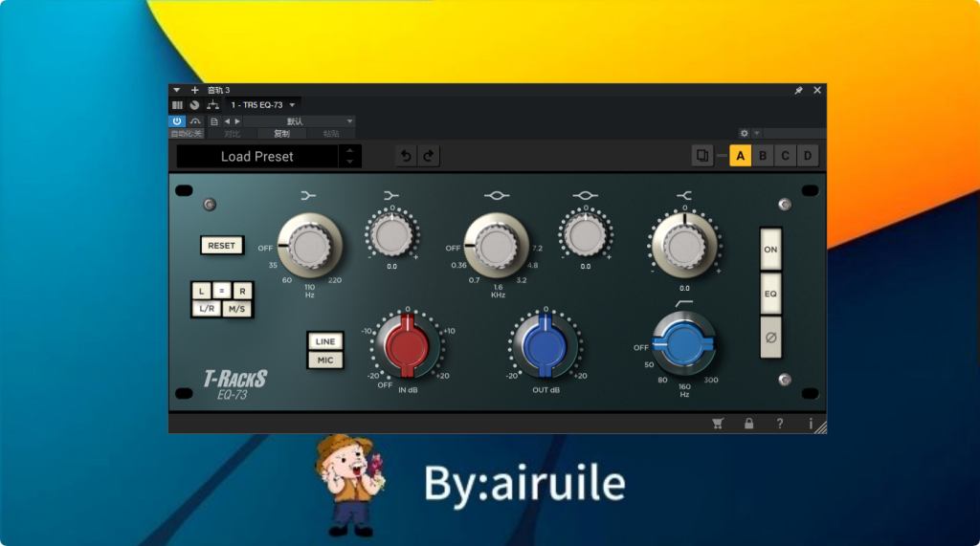Click the high shelf gain knob
Viewport: 980px width, 546px height.
(684, 246)
